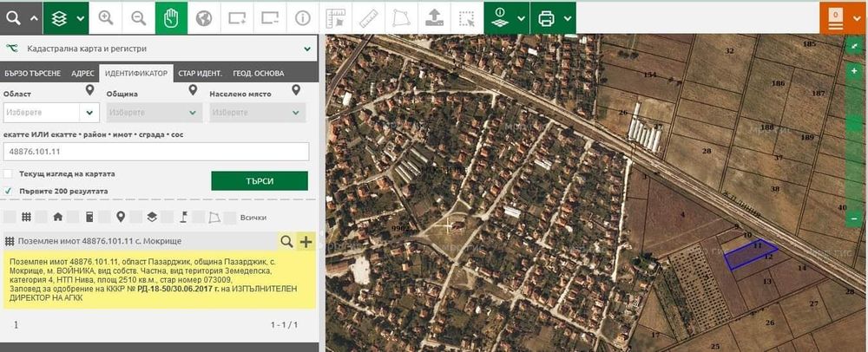The width and height of the screenshot is (868, 352).
Task: Expand the orange cart dropdown arrow
Action: 858,18
